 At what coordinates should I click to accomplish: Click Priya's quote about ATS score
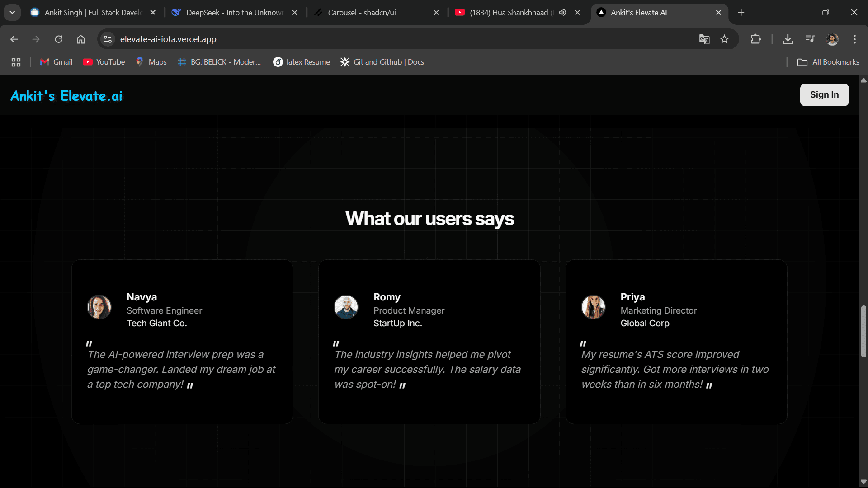675,369
